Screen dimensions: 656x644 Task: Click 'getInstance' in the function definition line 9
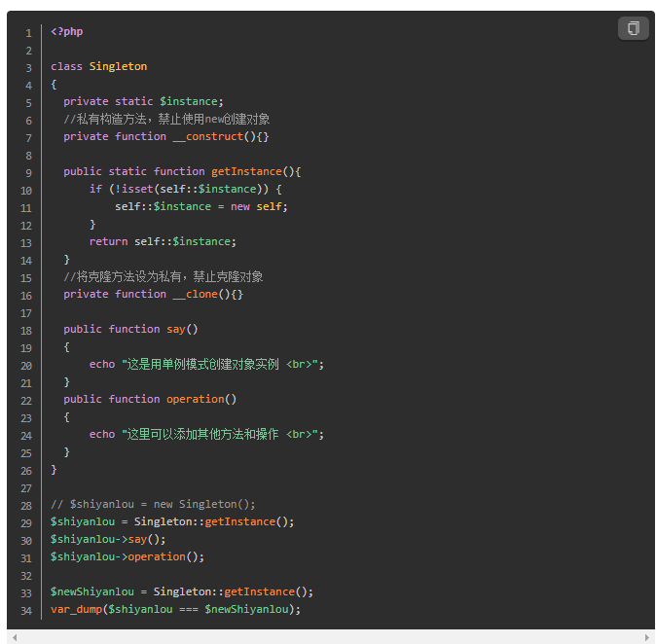(x=246, y=172)
